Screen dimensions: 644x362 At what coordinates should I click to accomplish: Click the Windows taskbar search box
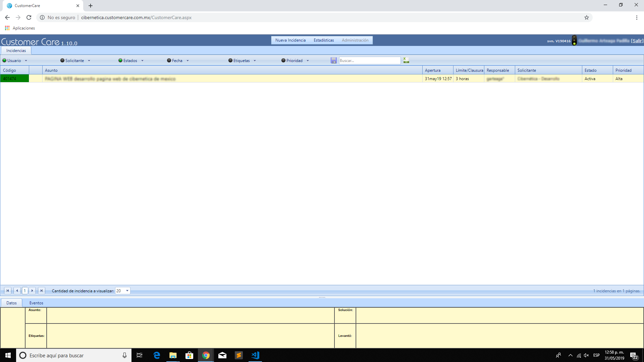74,355
